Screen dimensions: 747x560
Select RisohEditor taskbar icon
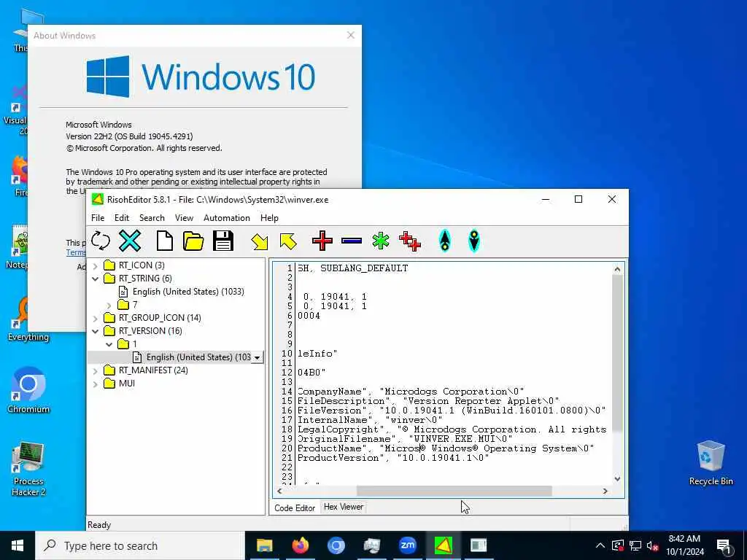(443, 545)
